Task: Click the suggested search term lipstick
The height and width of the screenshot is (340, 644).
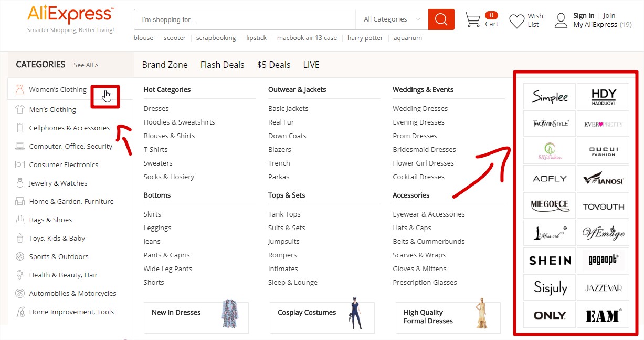Action: click(x=256, y=38)
